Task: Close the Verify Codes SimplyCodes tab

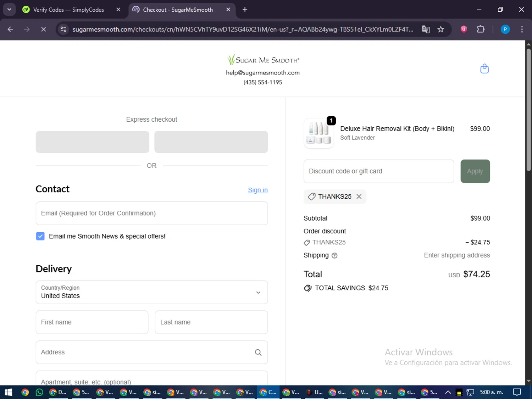Action: pyautogui.click(x=118, y=10)
